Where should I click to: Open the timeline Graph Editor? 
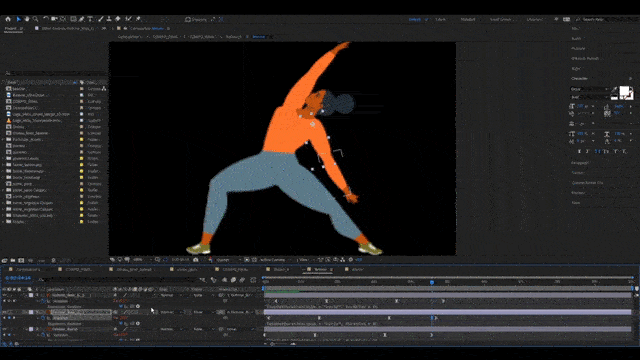pos(253,280)
